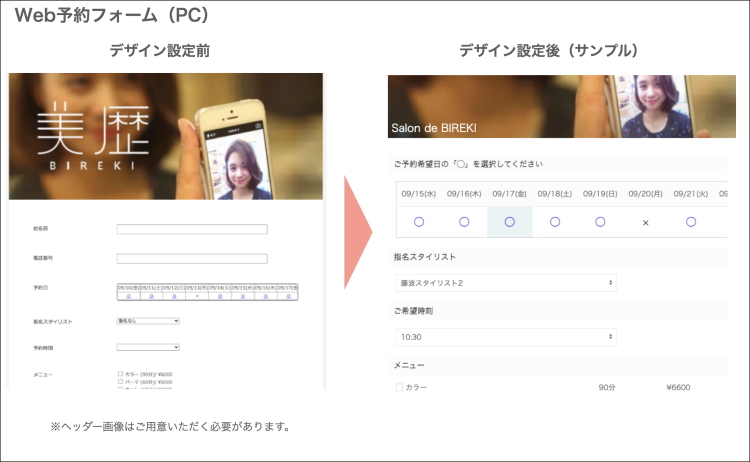The width and height of the screenshot is (750, 462).
Task: Click the 09/17(金) circle link in the pre-design form
Action: point(288,297)
